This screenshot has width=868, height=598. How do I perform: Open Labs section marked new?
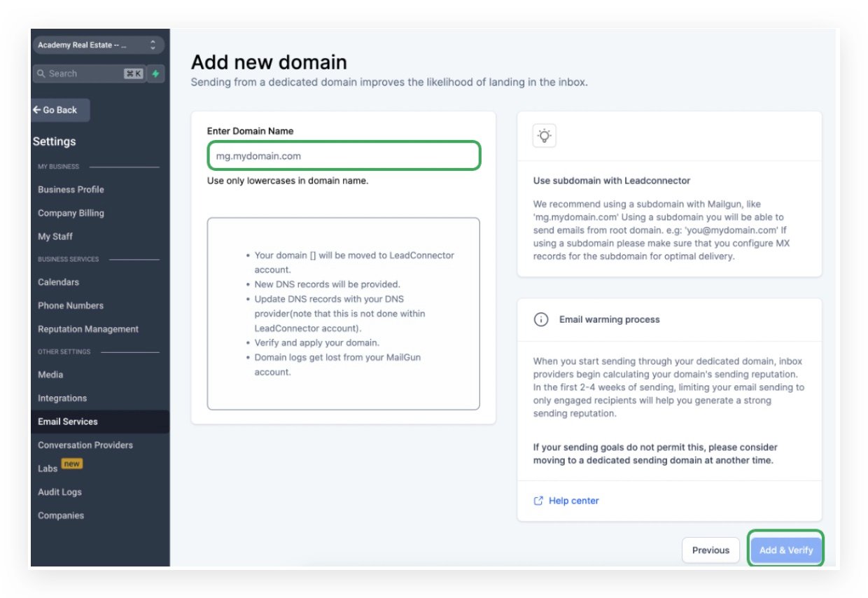(48, 468)
